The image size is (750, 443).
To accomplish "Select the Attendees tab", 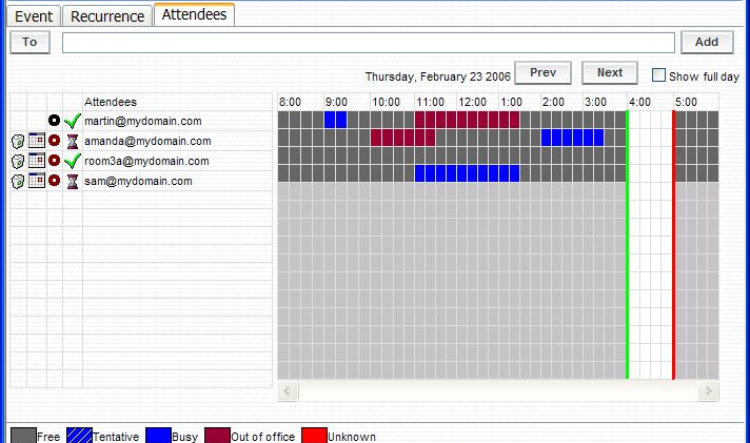I will click(194, 15).
